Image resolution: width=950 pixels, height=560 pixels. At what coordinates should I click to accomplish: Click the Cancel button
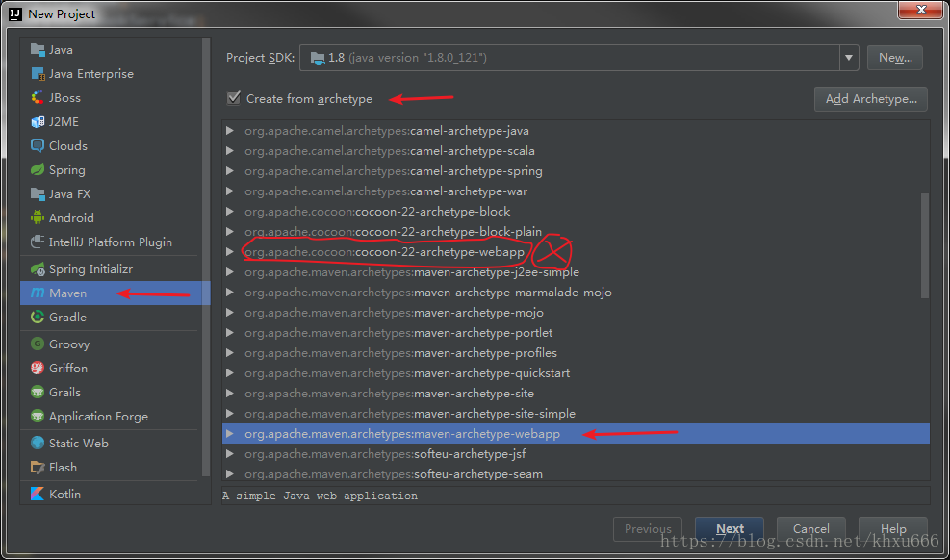tap(810, 528)
